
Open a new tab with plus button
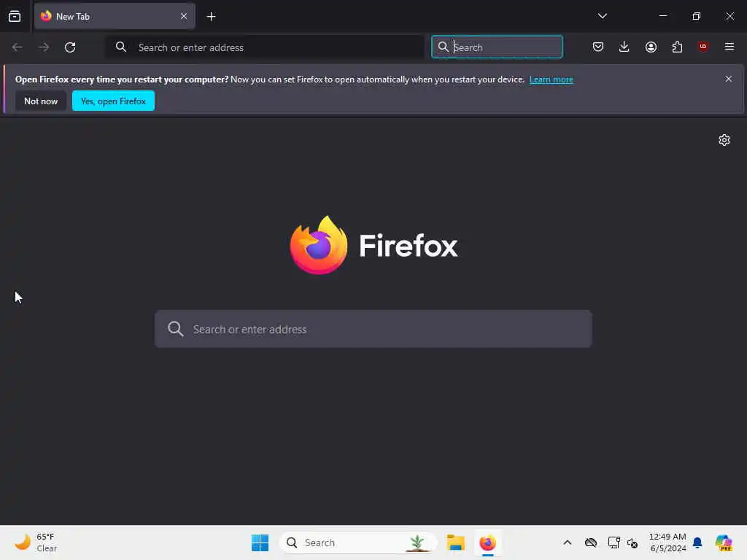211,17
